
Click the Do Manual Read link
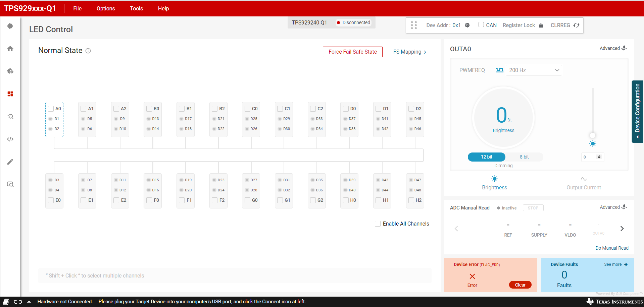point(611,248)
